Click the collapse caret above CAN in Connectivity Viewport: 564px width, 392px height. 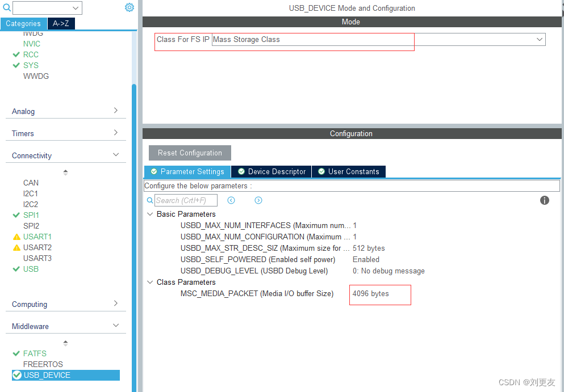65,171
